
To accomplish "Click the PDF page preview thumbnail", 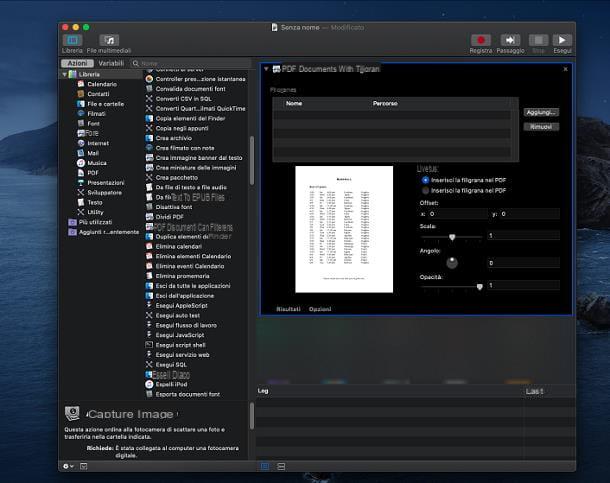I will point(344,229).
